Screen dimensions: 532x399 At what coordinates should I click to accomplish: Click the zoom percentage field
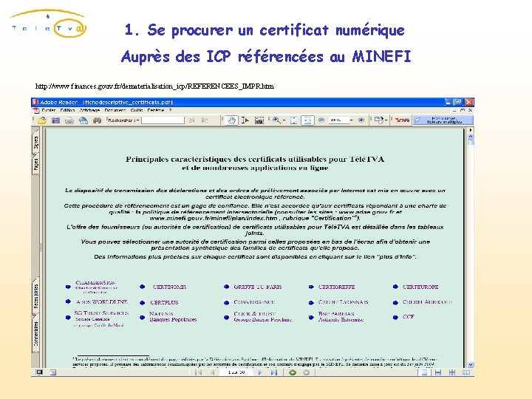pos(338,120)
